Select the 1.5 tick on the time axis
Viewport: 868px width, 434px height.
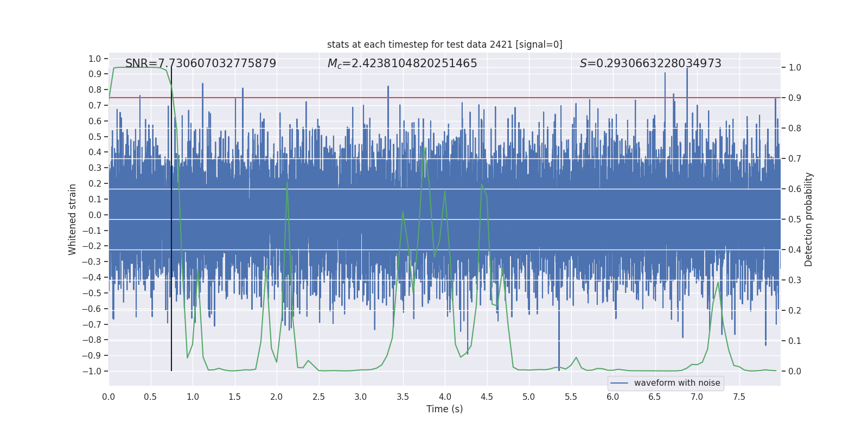(235, 397)
